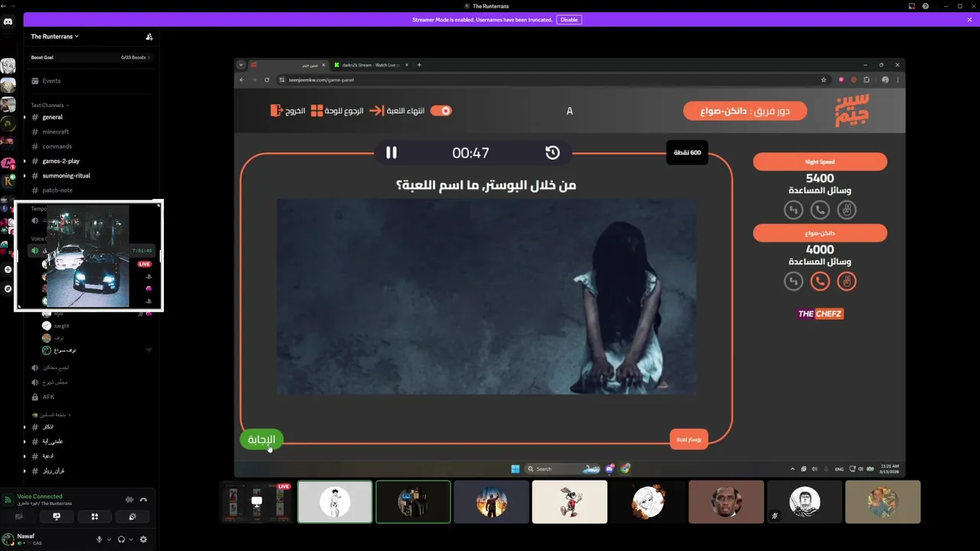
Task: Open THE CHEFZ sponsor logo
Action: (x=820, y=314)
